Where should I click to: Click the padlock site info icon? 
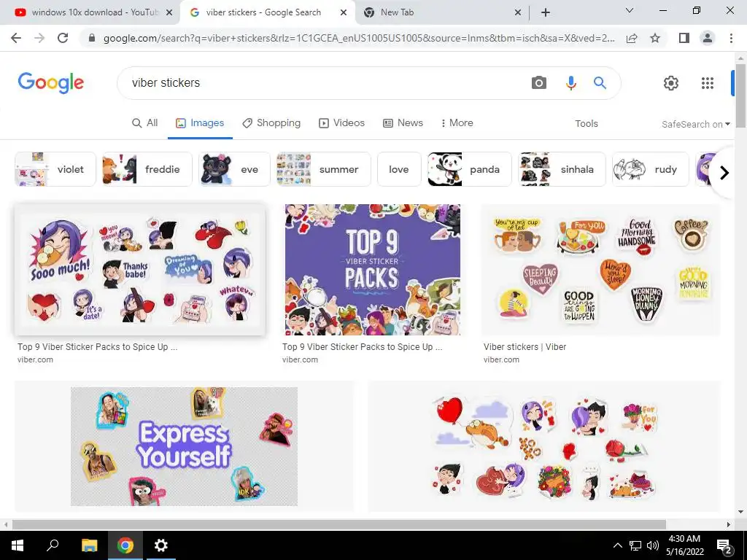(x=92, y=38)
